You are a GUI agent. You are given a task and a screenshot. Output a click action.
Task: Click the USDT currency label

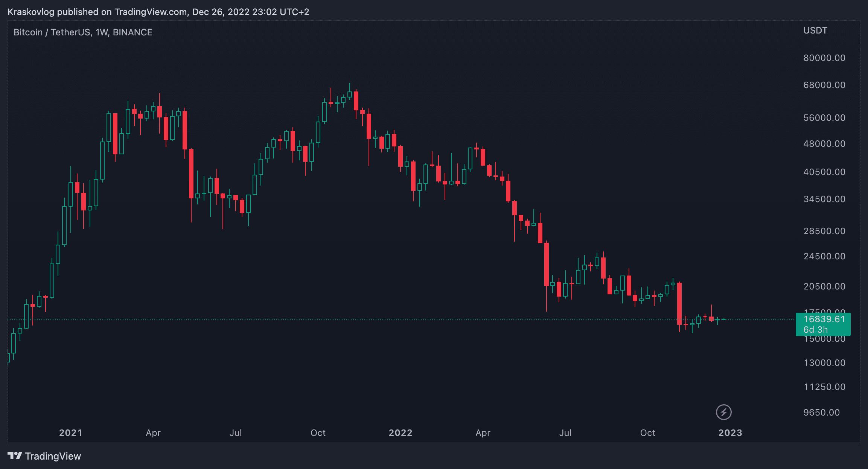(x=815, y=30)
